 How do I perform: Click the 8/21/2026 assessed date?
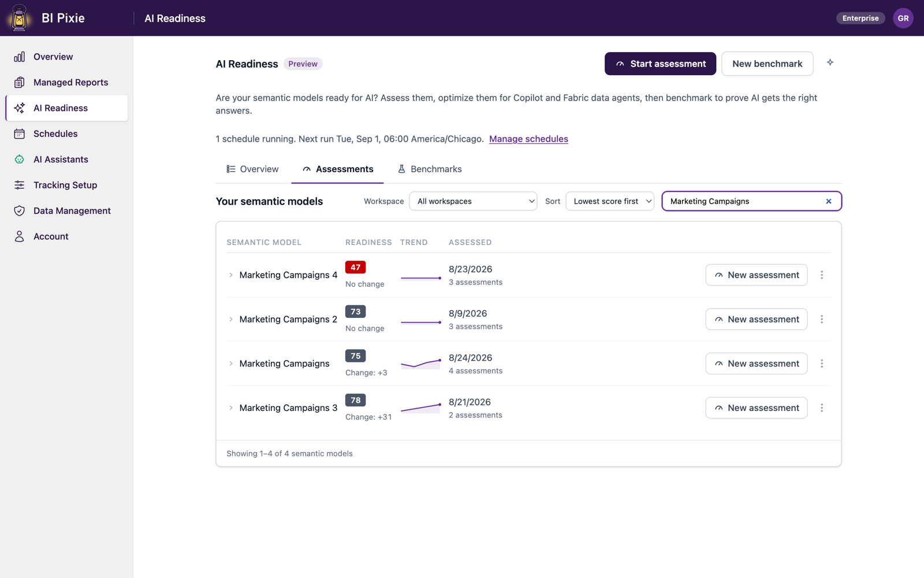470,402
